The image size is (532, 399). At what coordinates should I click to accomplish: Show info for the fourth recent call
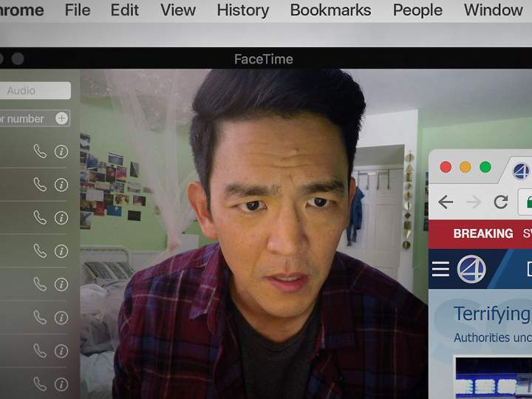pos(61,251)
